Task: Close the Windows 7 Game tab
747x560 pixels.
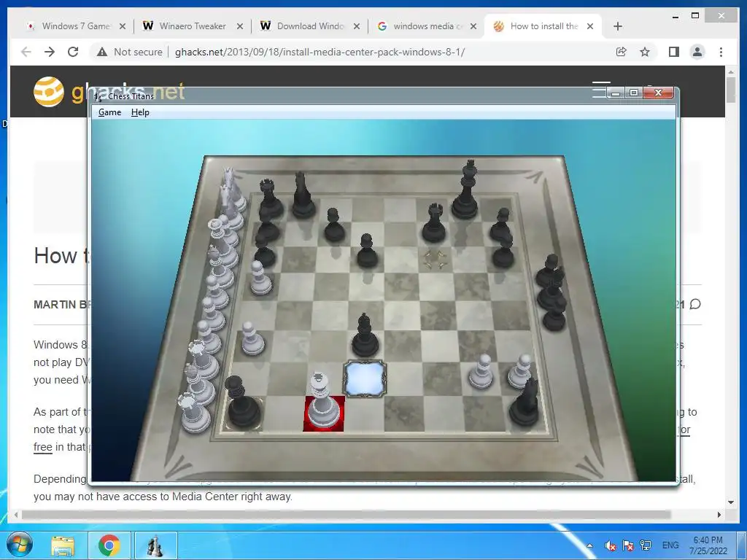Action: coord(123,26)
